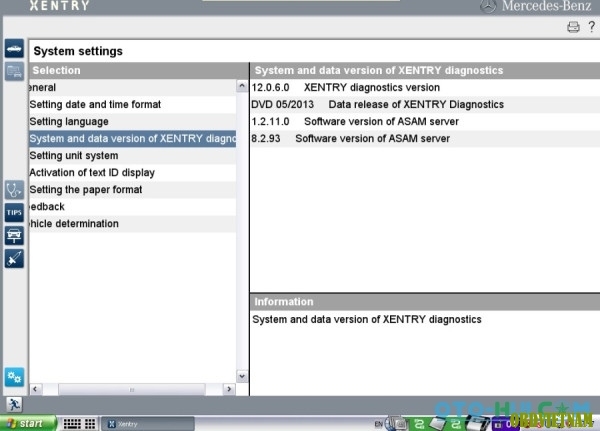Click the Selection column header
This screenshot has width=600, height=431.
(139, 70)
